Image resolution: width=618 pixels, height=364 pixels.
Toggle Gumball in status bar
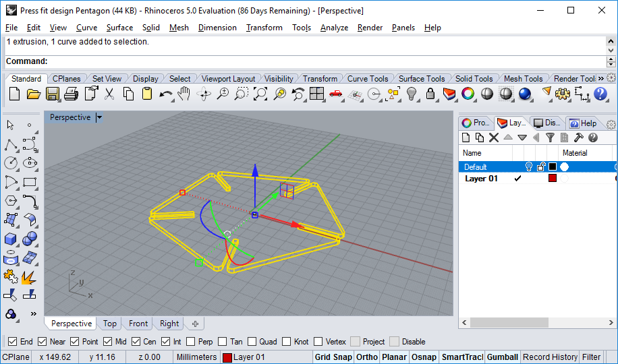(503, 357)
